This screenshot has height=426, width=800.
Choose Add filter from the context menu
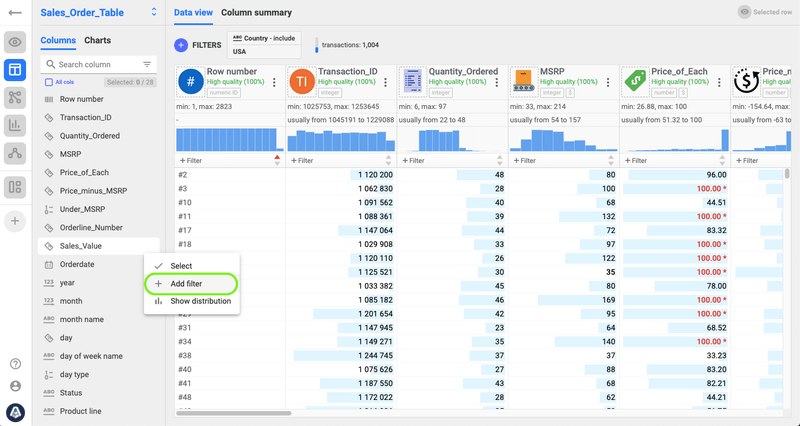(191, 284)
